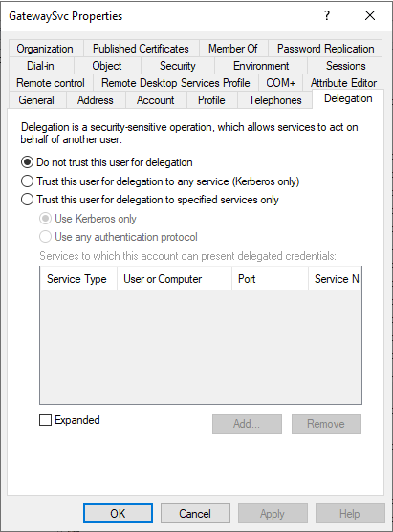Enable the Expanded checkbox
This screenshot has width=393, height=532.
(x=46, y=420)
